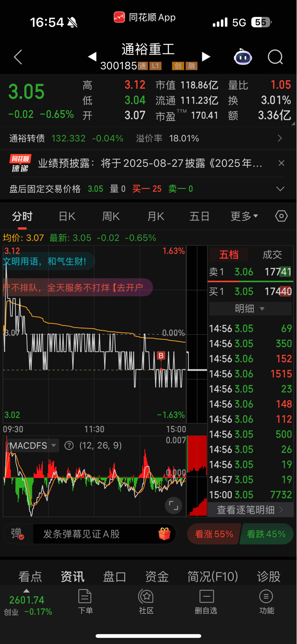This screenshot has height=644, width=297.
Task: Tap the 市盈TTM 170.41 value
Action: coord(204,116)
